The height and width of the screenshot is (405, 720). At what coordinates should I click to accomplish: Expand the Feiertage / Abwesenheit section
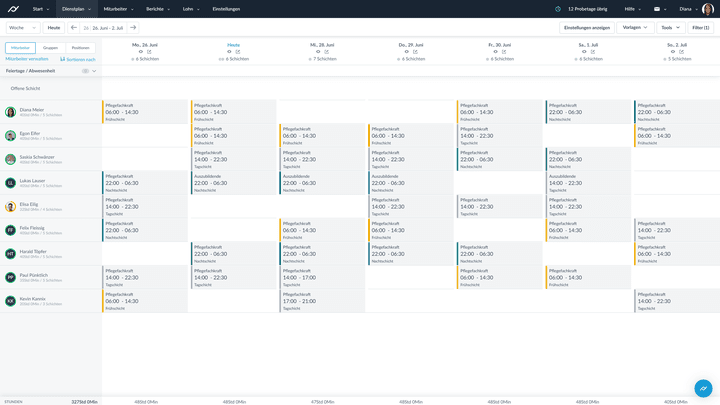[94, 71]
